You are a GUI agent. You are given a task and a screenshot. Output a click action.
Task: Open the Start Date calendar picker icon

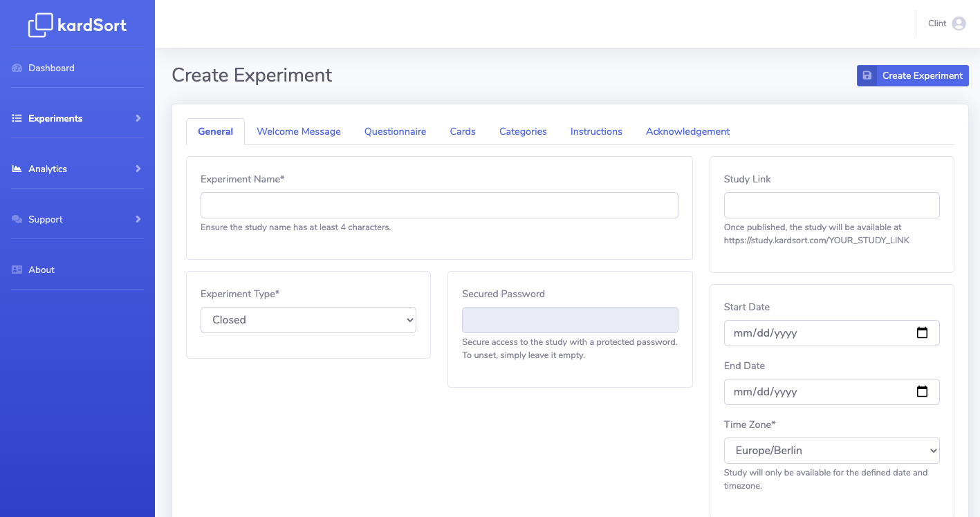click(x=922, y=333)
